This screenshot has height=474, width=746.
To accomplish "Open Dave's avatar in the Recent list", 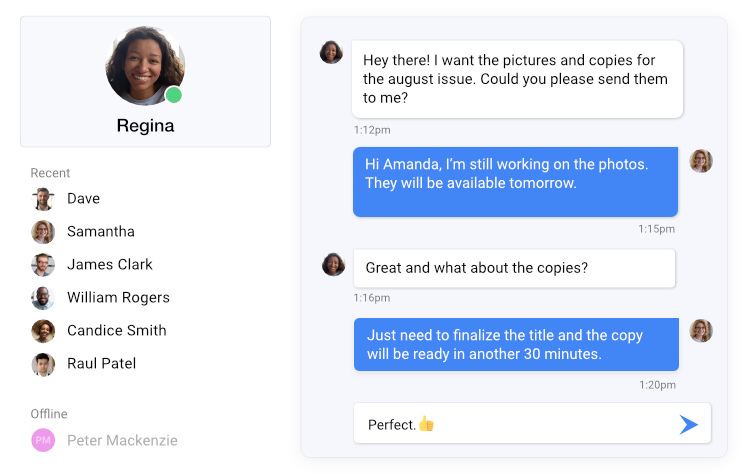I will click(43, 199).
